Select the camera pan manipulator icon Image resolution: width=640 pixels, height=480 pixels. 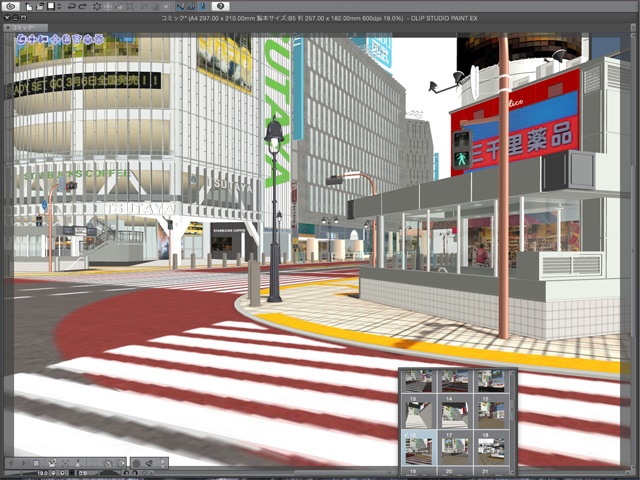(32, 39)
